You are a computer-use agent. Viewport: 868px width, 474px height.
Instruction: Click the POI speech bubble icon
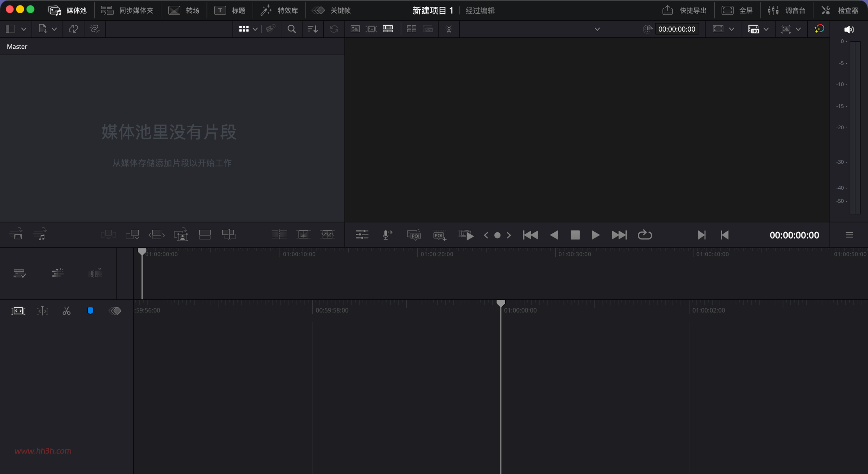(414, 235)
